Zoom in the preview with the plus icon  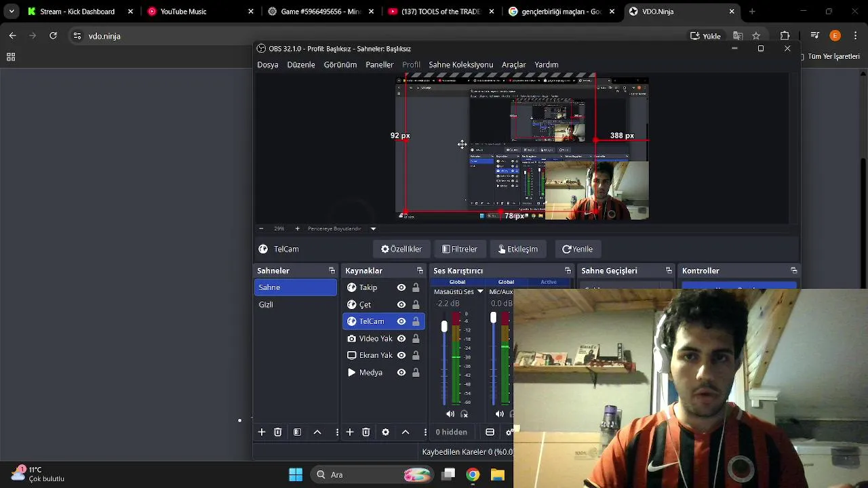click(x=297, y=228)
